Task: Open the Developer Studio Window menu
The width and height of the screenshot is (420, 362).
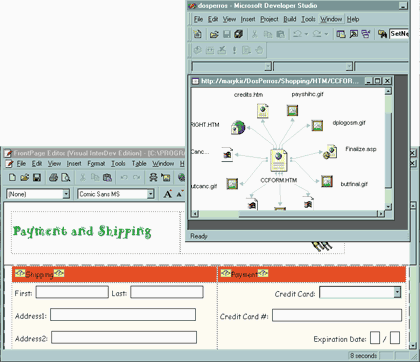Action: (331, 19)
